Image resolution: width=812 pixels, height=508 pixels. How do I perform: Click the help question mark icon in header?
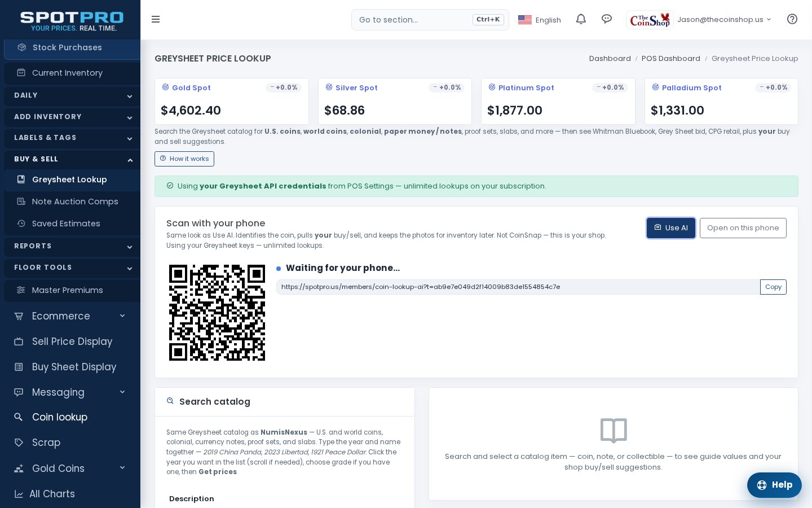tap(792, 19)
